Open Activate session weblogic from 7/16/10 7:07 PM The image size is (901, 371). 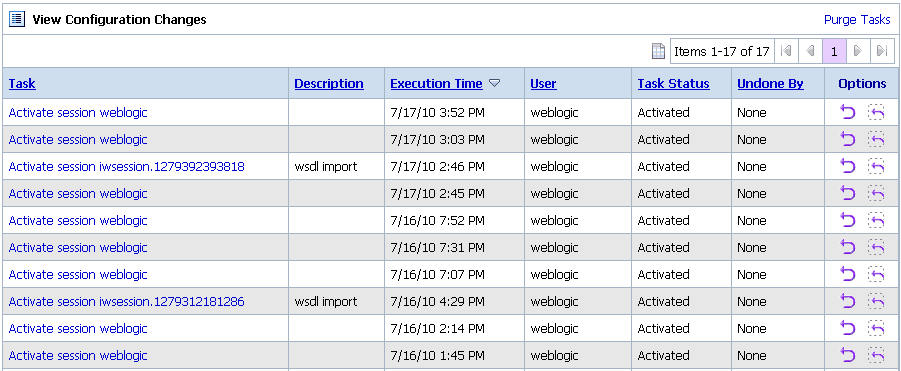78,275
